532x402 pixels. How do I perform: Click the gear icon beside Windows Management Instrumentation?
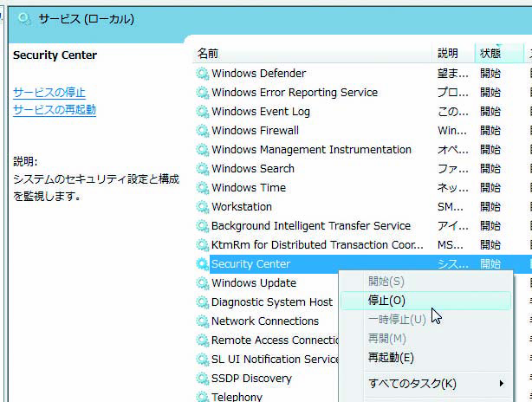[202, 150]
